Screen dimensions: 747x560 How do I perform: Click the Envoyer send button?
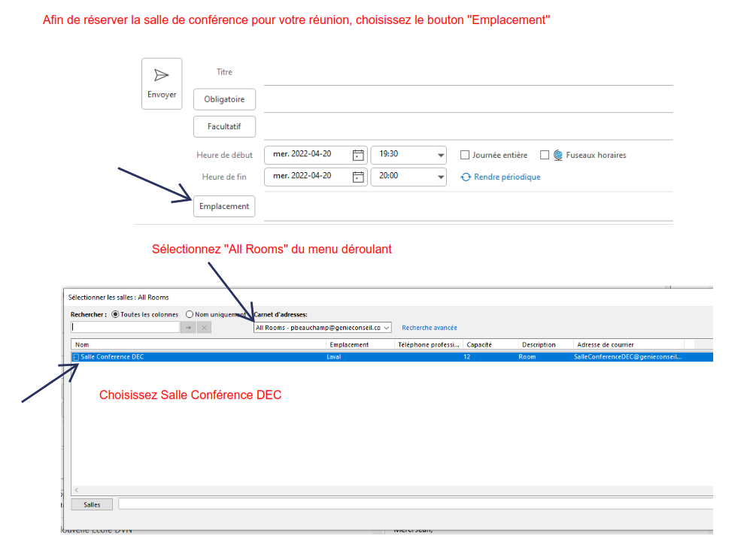tap(162, 83)
